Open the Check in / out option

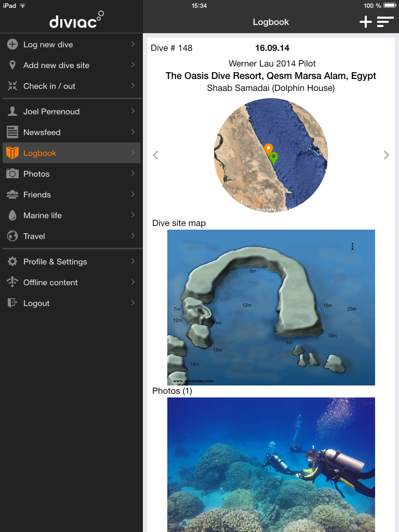pos(71,86)
